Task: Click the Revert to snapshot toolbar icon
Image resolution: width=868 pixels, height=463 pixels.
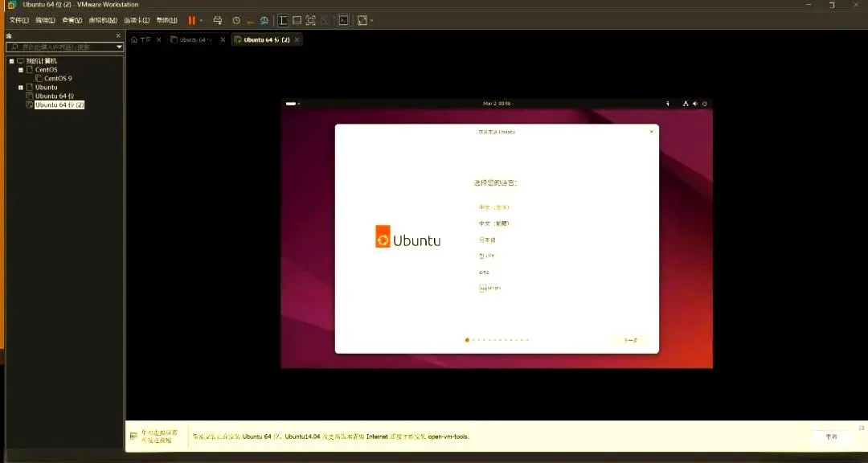Action: [x=250, y=20]
